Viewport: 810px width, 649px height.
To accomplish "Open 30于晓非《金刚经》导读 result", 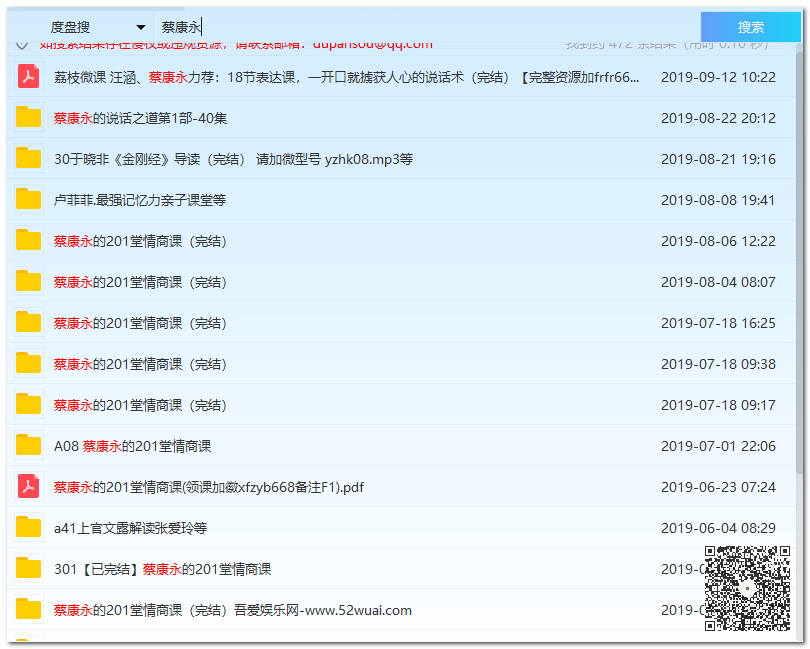I will click(233, 159).
